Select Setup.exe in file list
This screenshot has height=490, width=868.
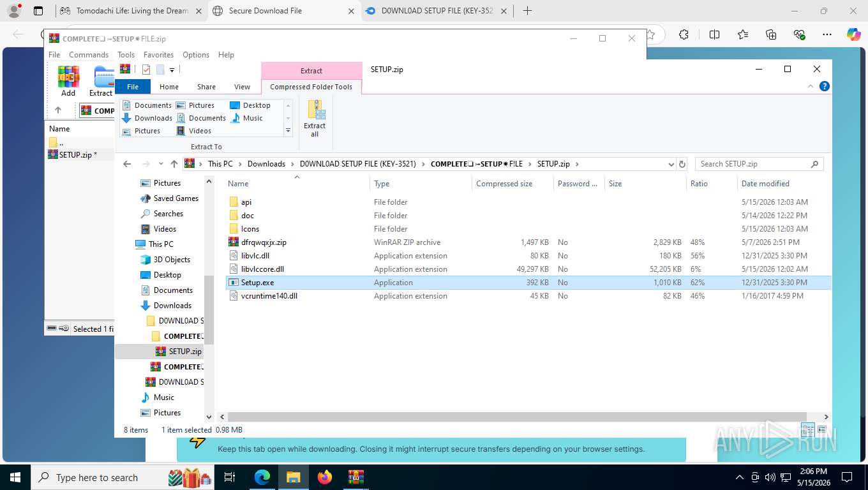(x=528, y=283)
